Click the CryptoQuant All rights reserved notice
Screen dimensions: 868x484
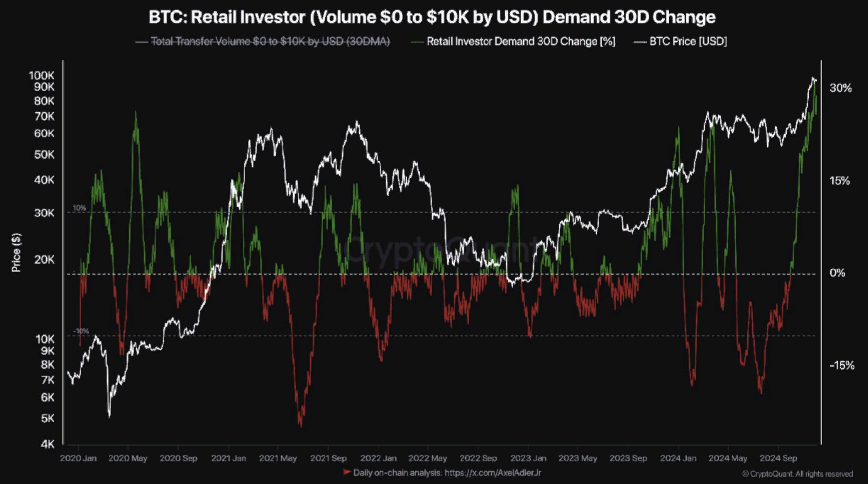(797, 474)
